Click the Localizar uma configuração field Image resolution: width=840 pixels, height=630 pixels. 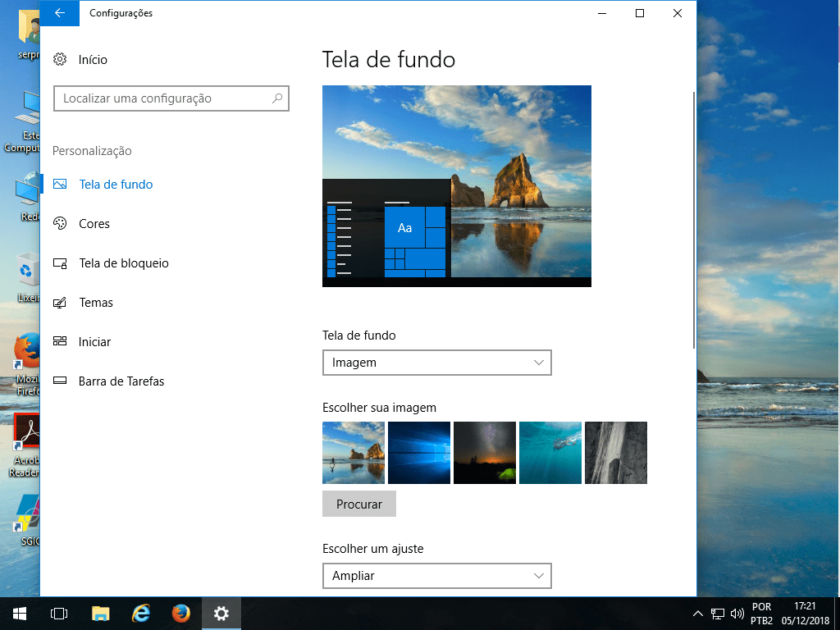[164, 98]
